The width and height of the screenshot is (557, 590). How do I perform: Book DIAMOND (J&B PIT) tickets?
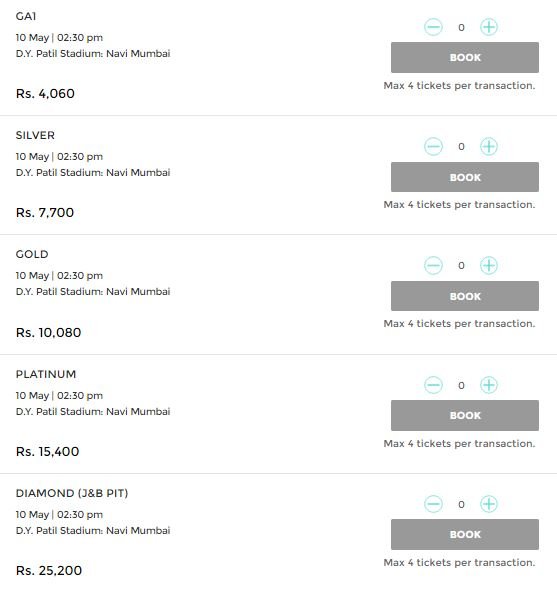465,534
